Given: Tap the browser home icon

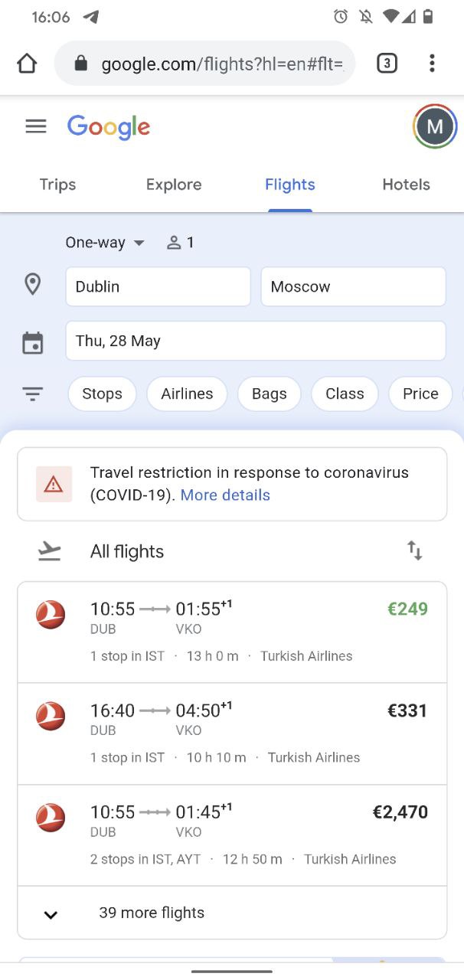Looking at the screenshot, I should (27, 64).
